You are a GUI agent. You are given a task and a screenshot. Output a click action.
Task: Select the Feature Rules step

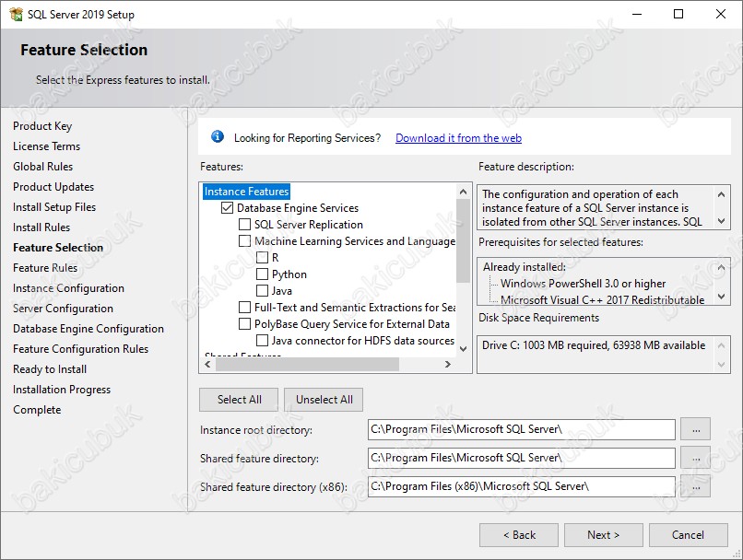(45, 268)
